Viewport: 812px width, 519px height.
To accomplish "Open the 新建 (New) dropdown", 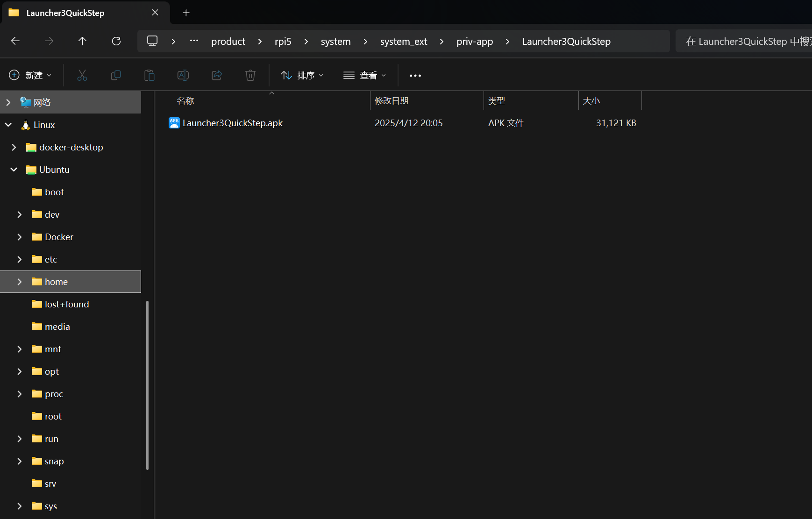I will click(30, 75).
